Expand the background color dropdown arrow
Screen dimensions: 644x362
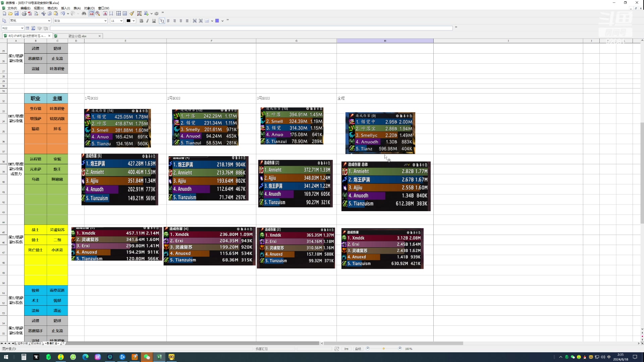222,21
